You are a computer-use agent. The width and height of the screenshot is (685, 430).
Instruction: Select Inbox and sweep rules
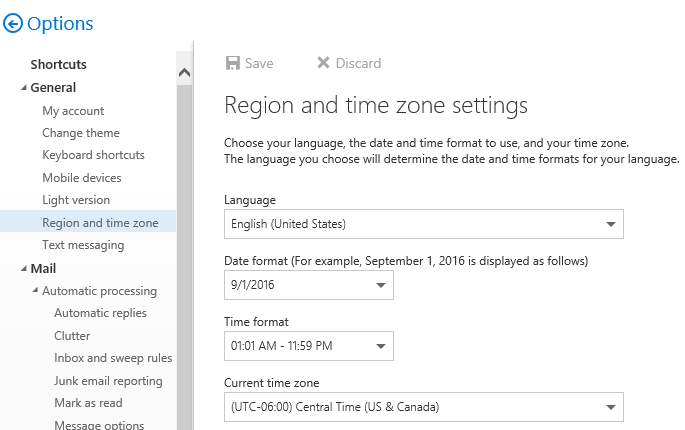[113, 358]
